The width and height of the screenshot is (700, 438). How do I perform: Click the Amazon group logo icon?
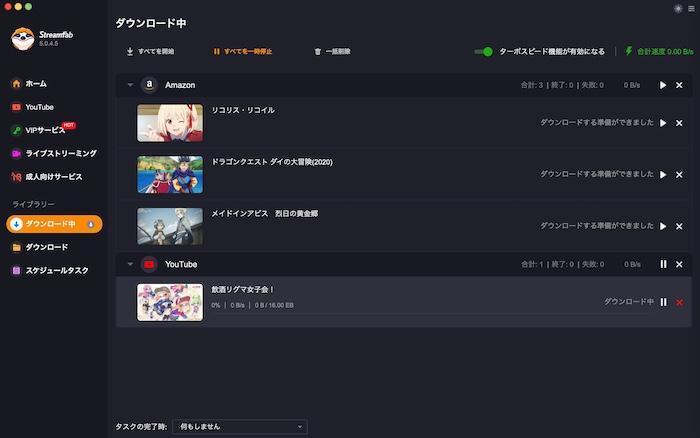(150, 85)
